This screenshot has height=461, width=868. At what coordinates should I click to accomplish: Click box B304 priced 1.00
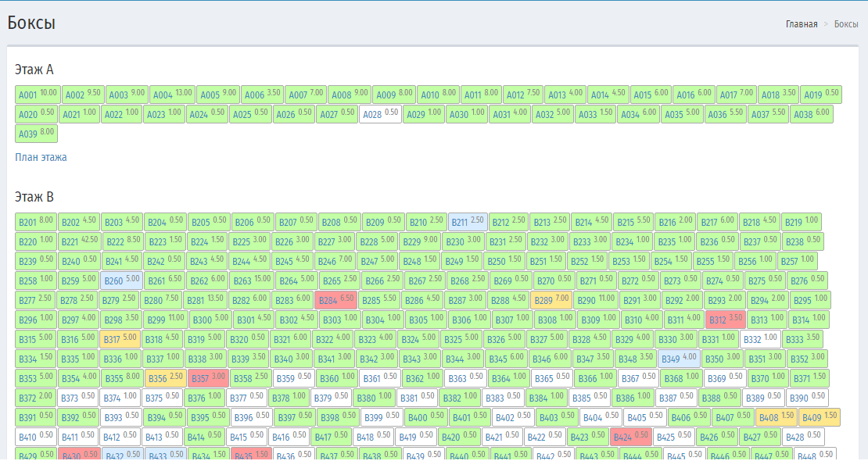click(x=382, y=320)
